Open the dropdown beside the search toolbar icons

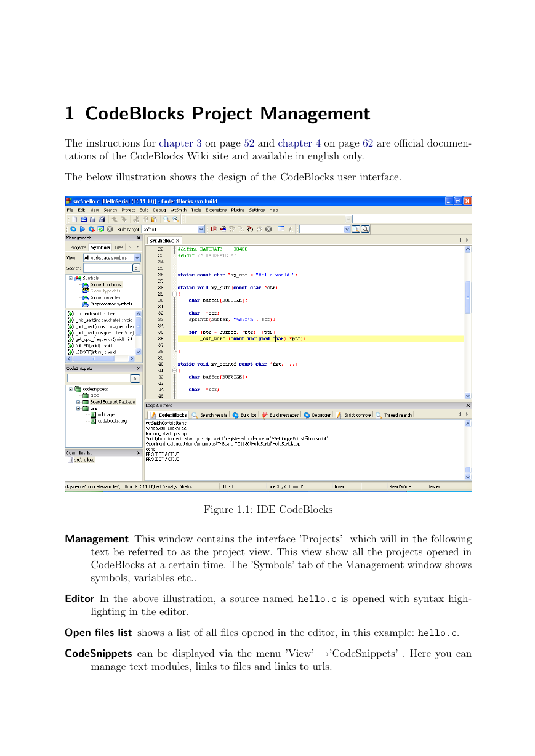tap(348, 229)
